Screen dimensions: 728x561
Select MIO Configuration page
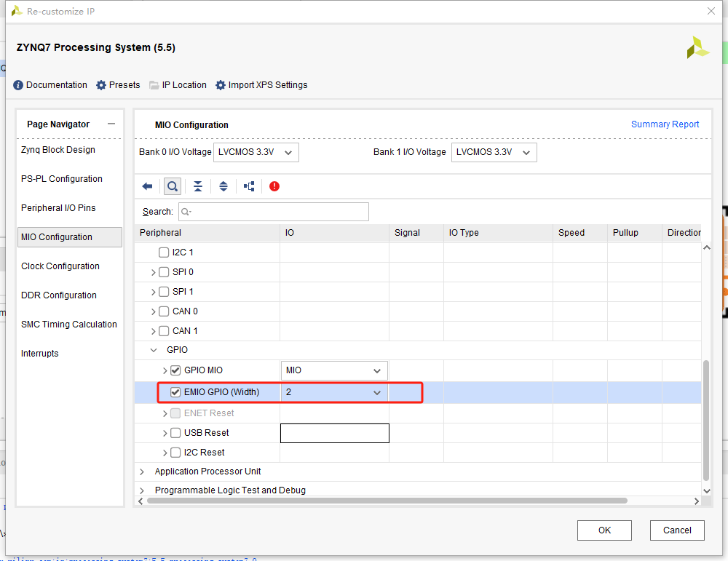(70, 237)
